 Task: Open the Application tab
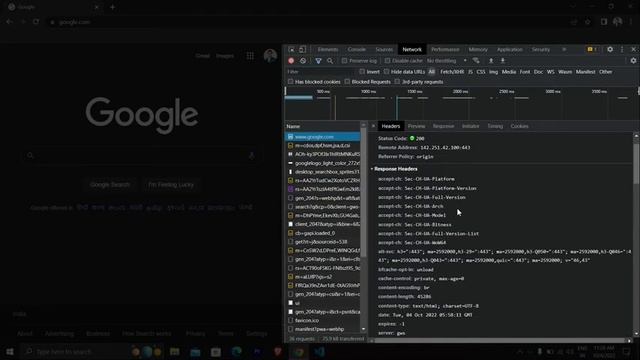[x=509, y=49]
